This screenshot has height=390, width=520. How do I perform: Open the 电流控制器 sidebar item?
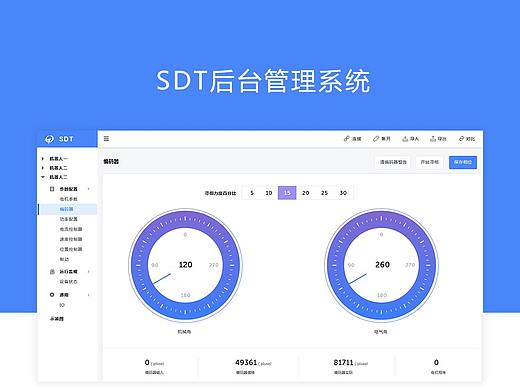tap(71, 229)
